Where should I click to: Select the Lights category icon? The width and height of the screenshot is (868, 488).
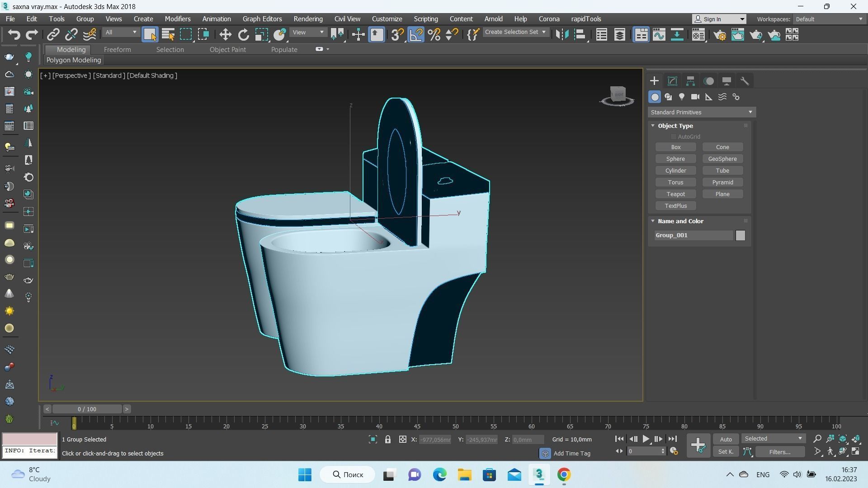(x=682, y=97)
